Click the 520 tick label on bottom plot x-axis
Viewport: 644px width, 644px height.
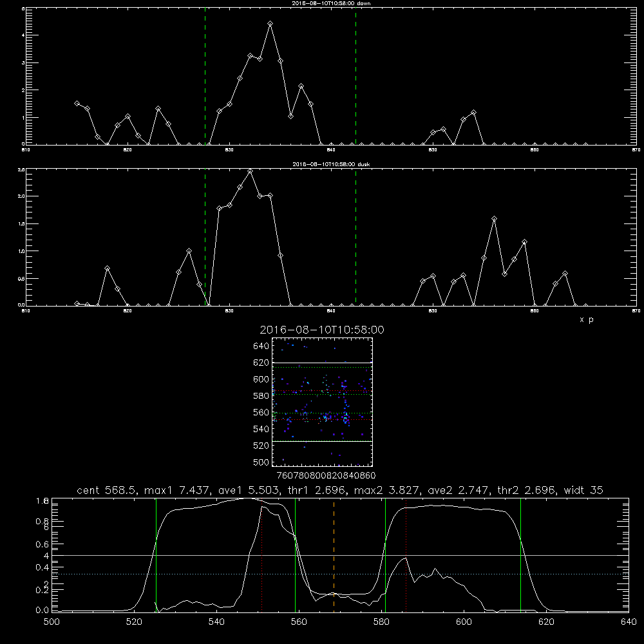click(134, 622)
